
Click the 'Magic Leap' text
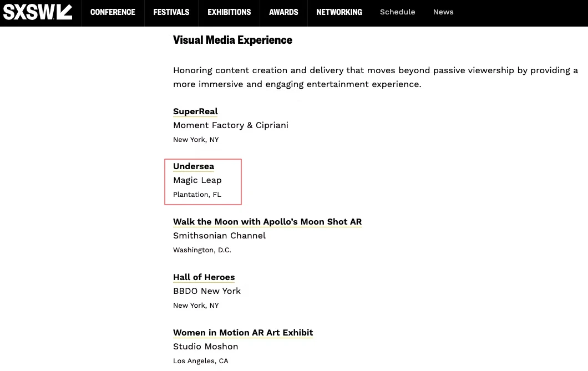(197, 180)
